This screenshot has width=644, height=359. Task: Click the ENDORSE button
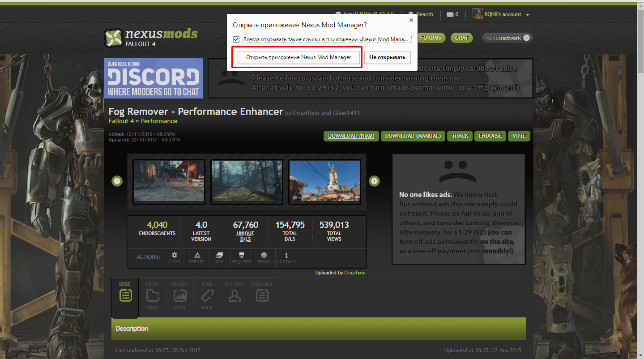point(490,136)
